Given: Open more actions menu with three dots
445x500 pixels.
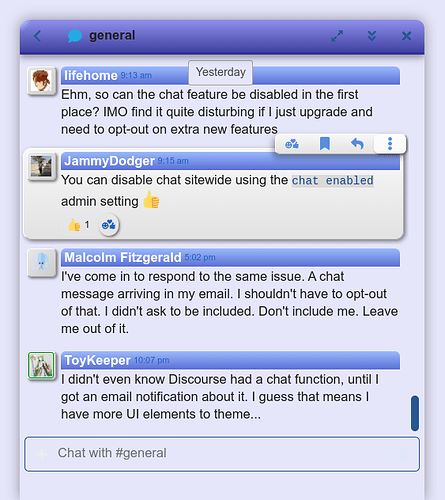Looking at the screenshot, I should [x=390, y=144].
